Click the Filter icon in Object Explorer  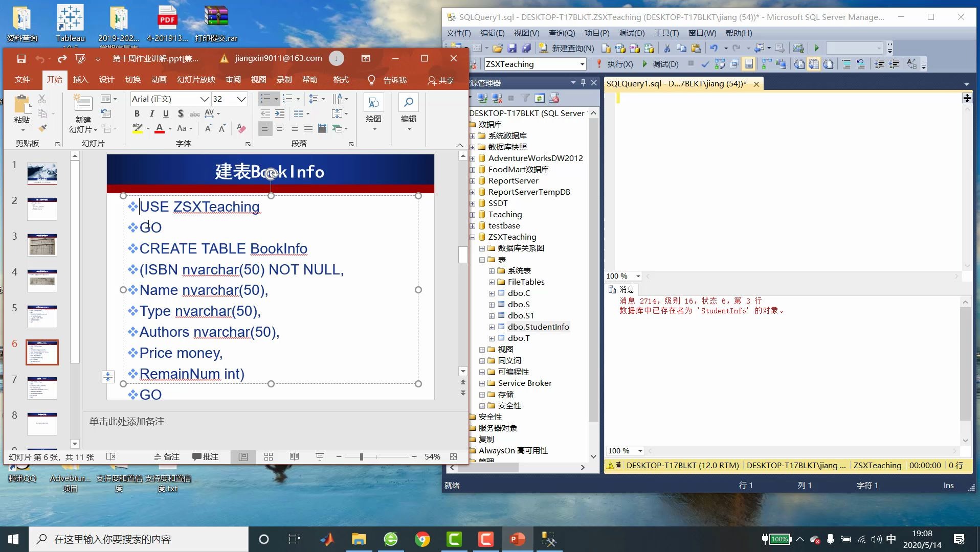(525, 98)
